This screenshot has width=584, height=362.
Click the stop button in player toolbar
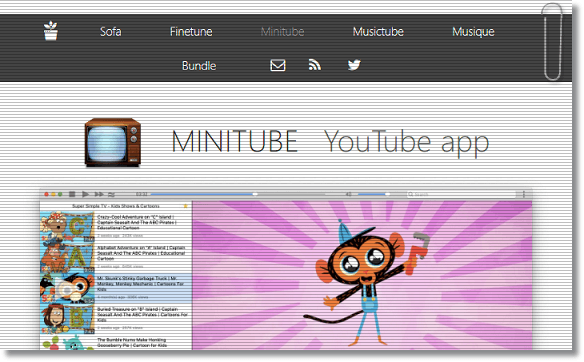pyautogui.click(x=72, y=194)
